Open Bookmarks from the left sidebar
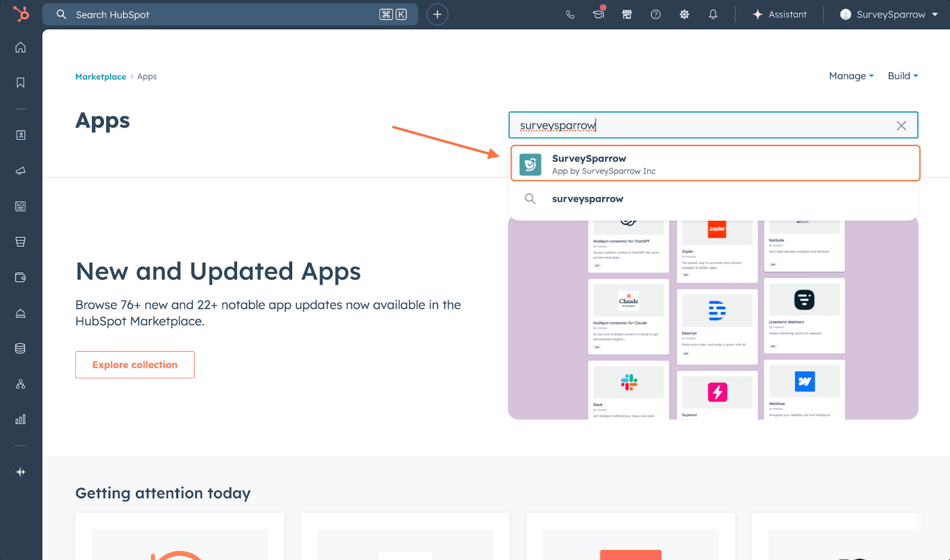This screenshot has width=950, height=560. point(21,83)
